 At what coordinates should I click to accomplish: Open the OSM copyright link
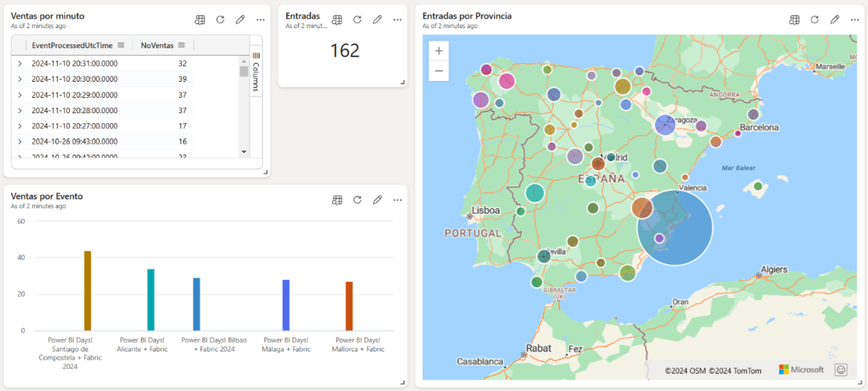tap(685, 370)
